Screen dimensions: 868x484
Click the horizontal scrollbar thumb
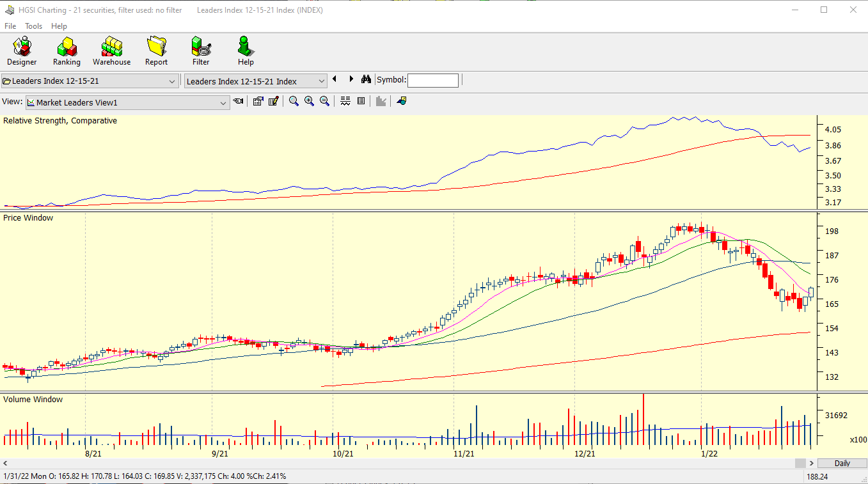click(x=800, y=464)
